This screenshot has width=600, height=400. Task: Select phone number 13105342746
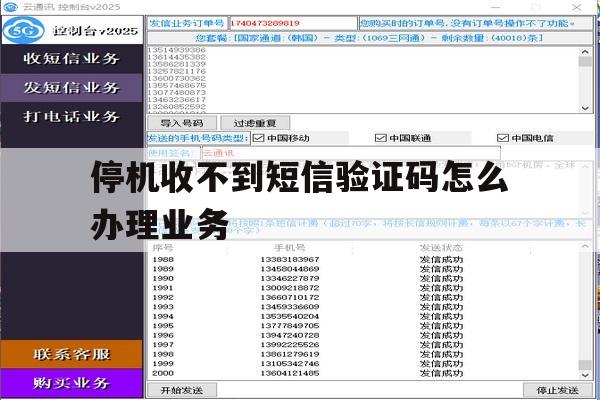tap(290, 364)
